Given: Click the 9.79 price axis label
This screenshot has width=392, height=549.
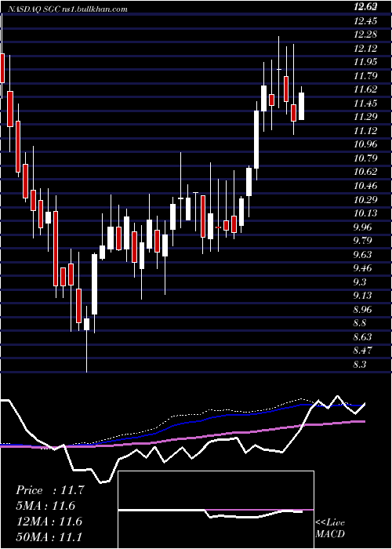Looking at the screenshot, I should pyautogui.click(x=362, y=241).
